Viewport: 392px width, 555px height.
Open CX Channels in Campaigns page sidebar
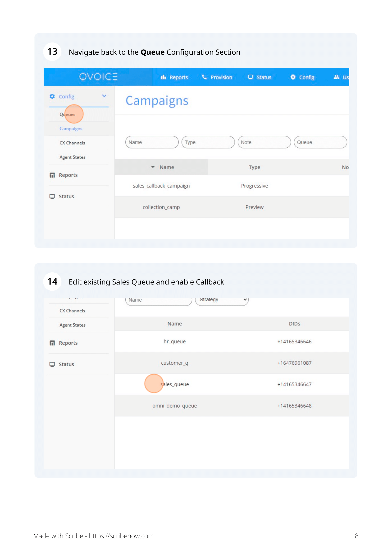point(73,143)
